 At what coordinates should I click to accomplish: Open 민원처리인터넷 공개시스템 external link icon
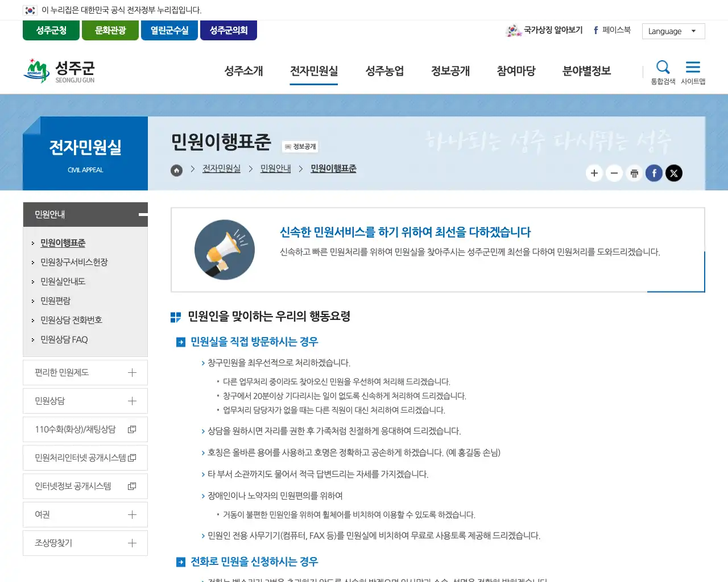(x=132, y=458)
